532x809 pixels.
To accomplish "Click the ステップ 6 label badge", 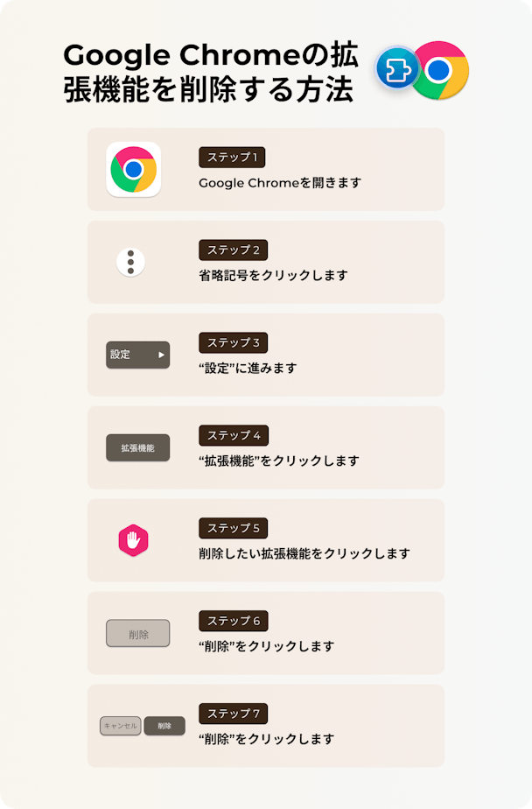I will [234, 621].
